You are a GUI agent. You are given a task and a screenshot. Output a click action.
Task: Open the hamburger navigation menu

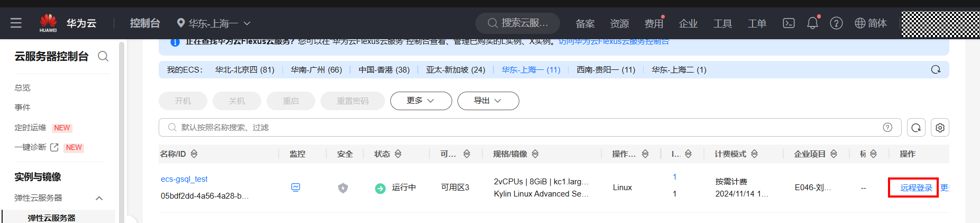point(16,23)
